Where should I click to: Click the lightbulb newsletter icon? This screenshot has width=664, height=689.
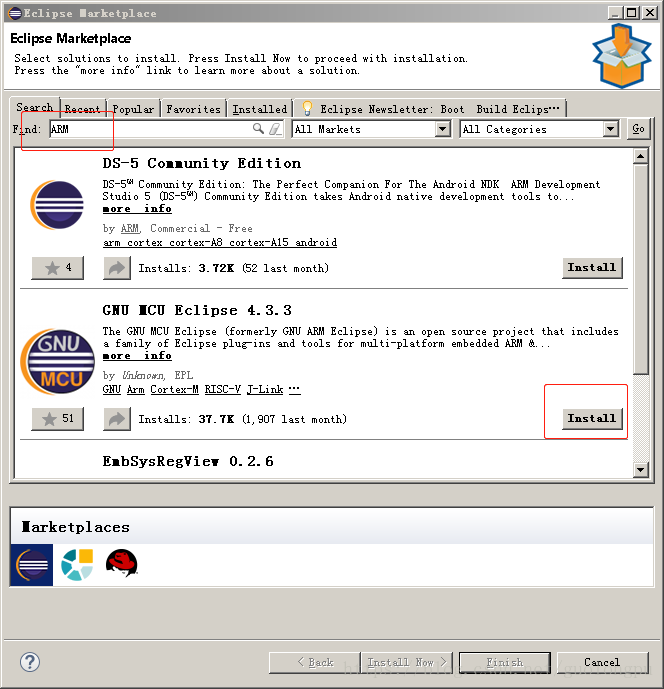point(307,108)
